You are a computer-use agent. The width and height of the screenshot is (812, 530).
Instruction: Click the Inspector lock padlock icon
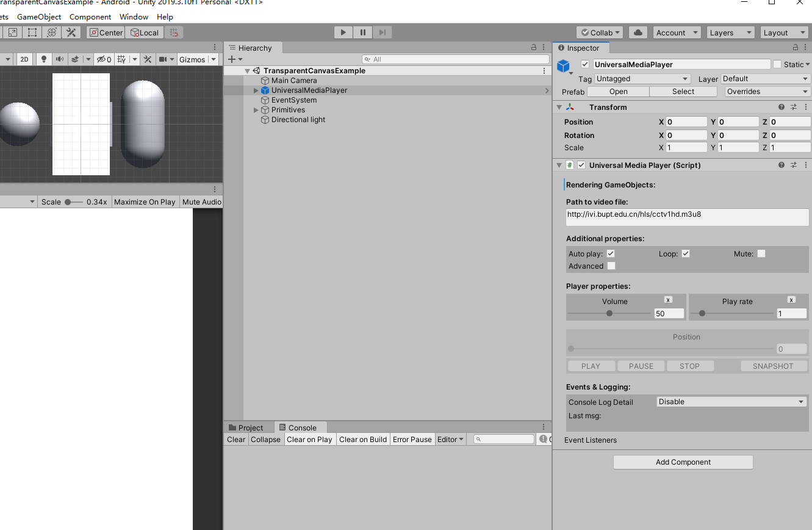[796, 46]
